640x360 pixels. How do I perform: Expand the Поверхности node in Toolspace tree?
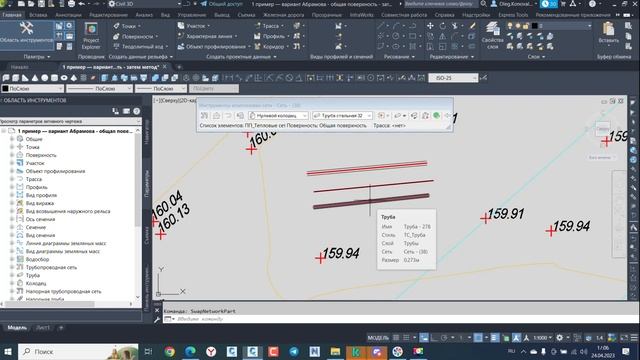(x=12, y=155)
